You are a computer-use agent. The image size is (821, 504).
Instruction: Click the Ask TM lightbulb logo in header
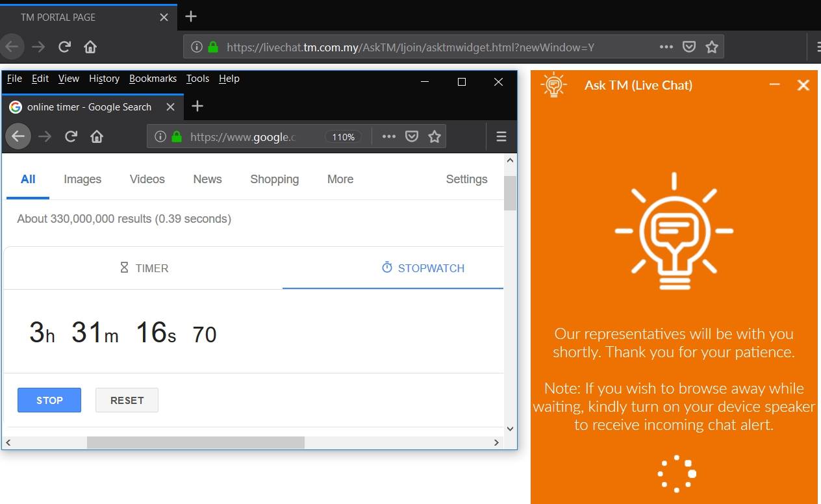pos(553,85)
